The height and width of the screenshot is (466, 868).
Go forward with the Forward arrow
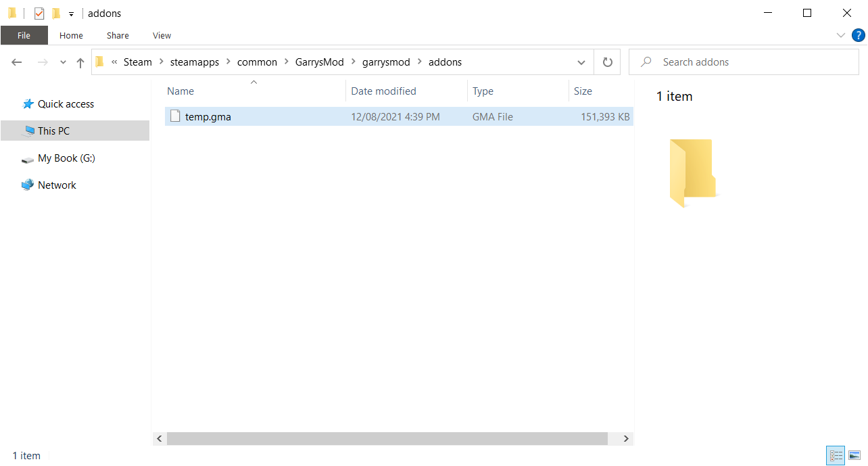(43, 62)
